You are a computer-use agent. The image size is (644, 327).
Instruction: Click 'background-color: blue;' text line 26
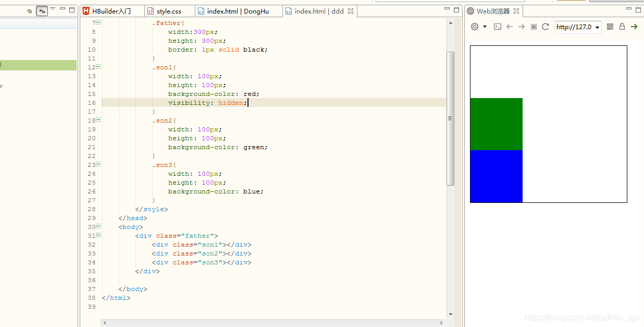pyautogui.click(x=216, y=191)
